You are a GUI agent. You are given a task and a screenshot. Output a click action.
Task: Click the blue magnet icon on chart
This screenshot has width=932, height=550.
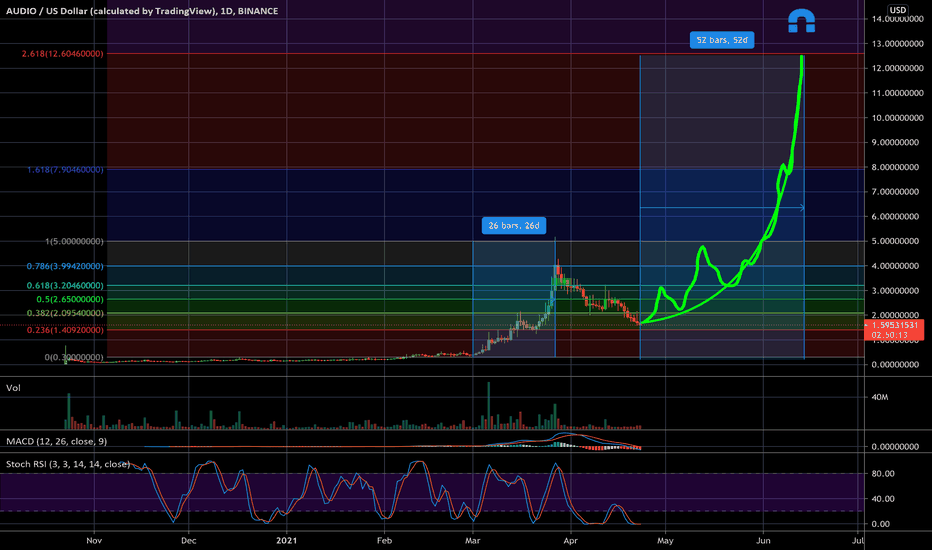pos(801,21)
